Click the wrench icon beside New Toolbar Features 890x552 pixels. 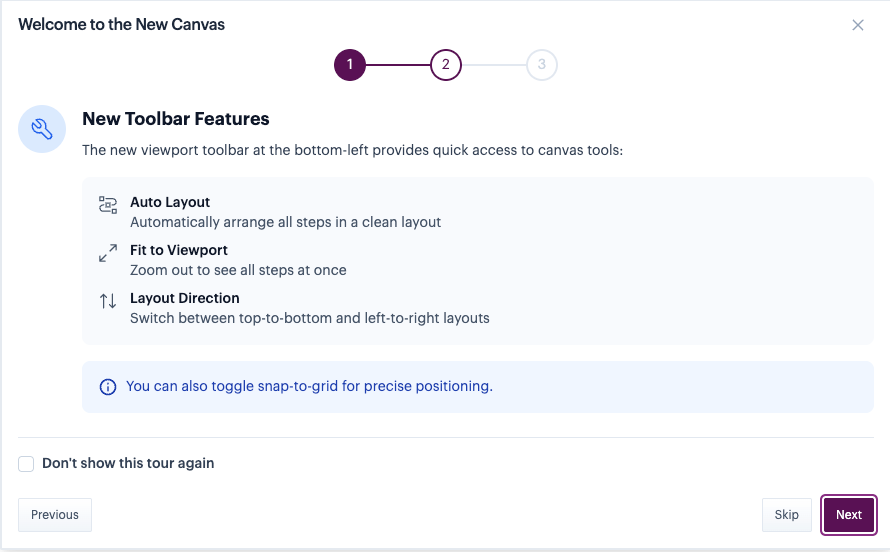pos(42,128)
